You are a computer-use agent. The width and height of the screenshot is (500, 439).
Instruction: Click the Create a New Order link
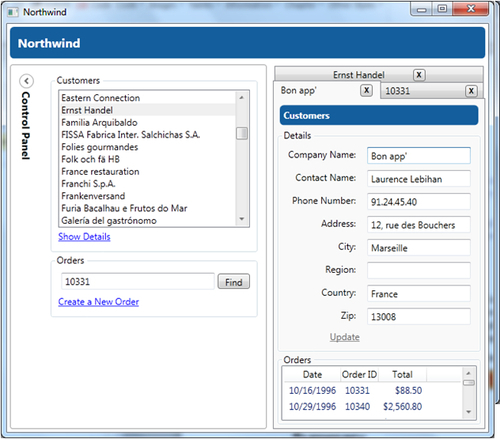[x=98, y=302]
